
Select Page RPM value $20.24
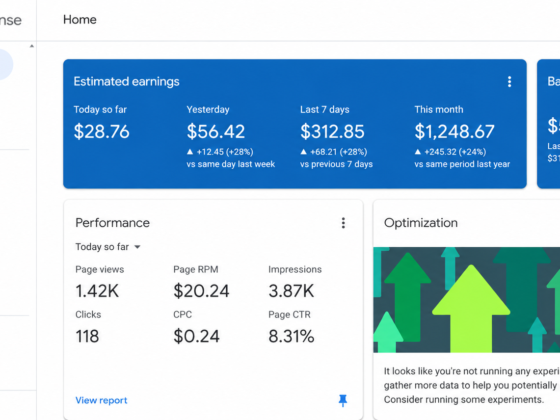pos(201,291)
